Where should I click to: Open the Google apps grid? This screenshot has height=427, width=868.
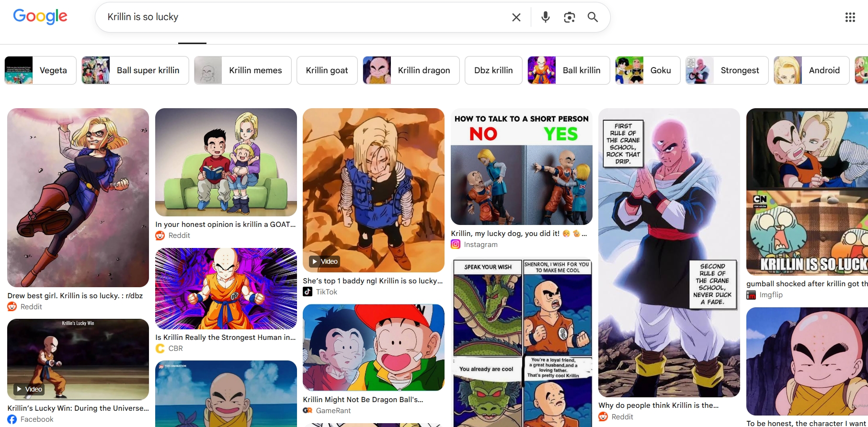(x=850, y=17)
